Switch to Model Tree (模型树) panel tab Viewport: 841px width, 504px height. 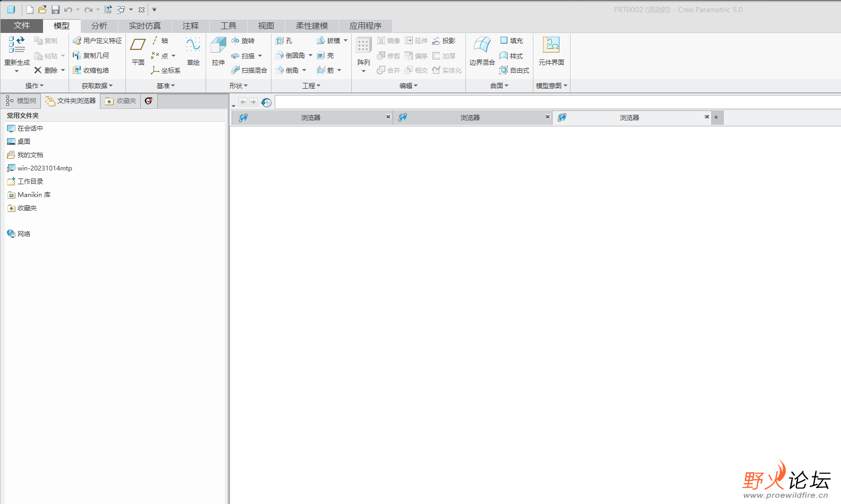point(21,101)
